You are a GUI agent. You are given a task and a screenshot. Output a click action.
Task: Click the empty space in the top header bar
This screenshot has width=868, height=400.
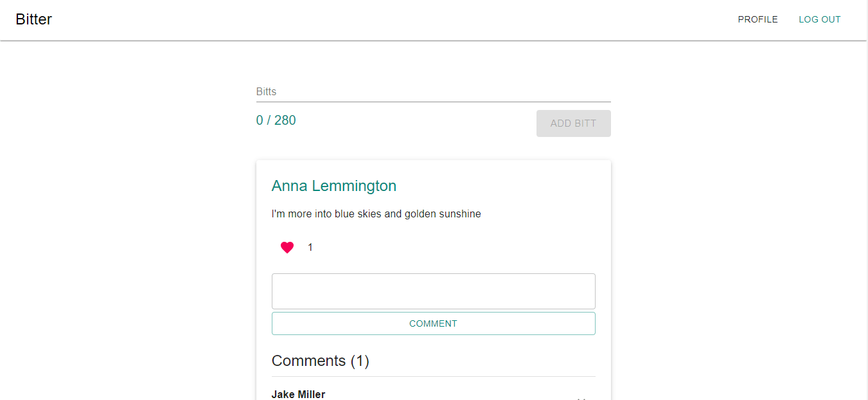(385, 19)
